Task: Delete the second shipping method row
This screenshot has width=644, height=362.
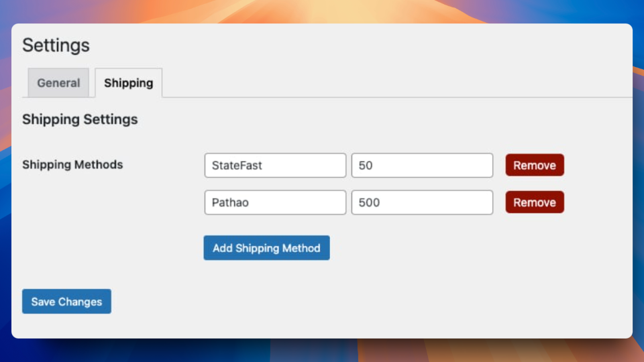Action: [535, 202]
